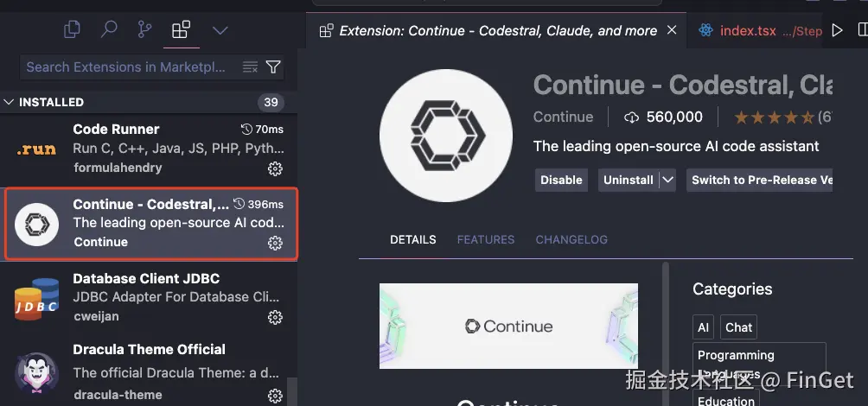The width and height of the screenshot is (868, 406).
Task: Select the Chat category tag
Action: click(738, 327)
